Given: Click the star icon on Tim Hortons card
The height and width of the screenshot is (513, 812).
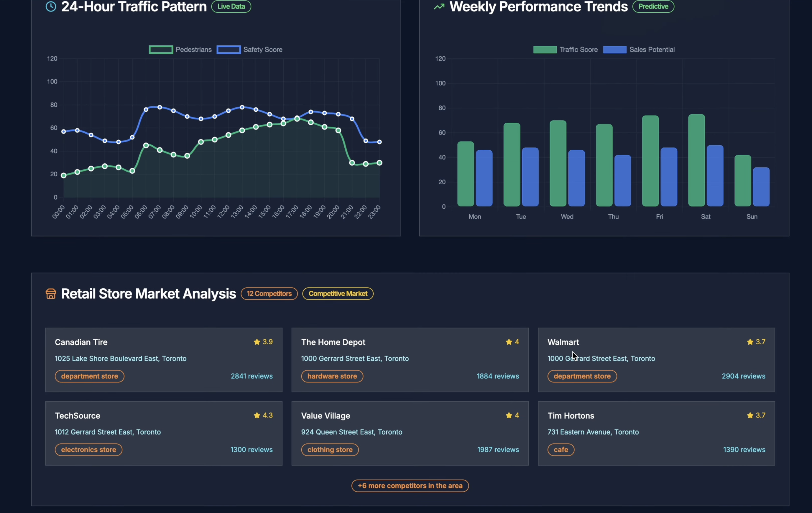Looking at the screenshot, I should tap(750, 415).
